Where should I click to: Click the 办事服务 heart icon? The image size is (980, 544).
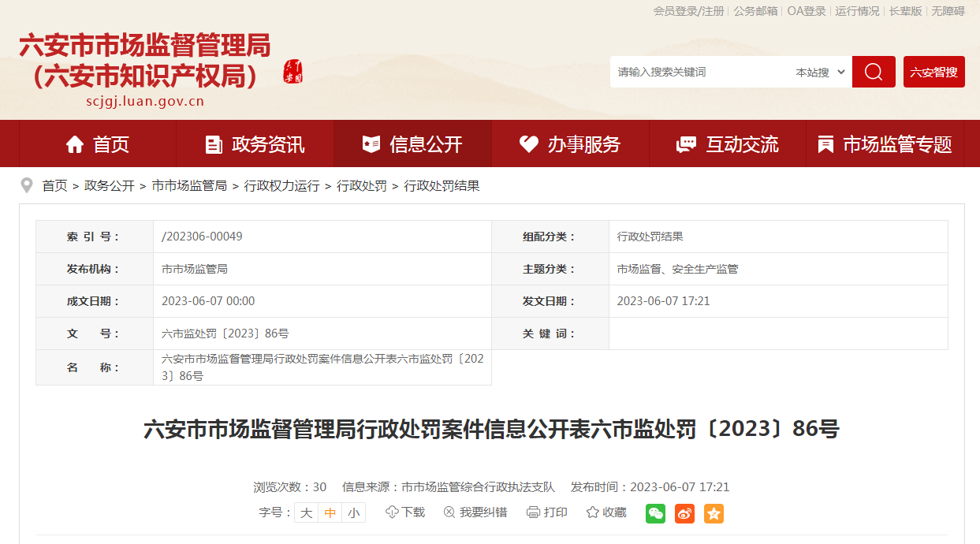[x=528, y=144]
